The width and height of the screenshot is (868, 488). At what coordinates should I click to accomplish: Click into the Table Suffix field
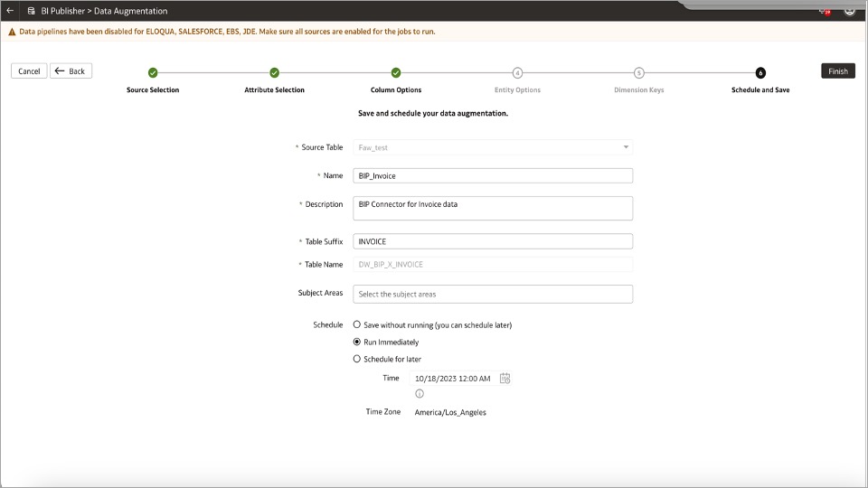(x=493, y=241)
